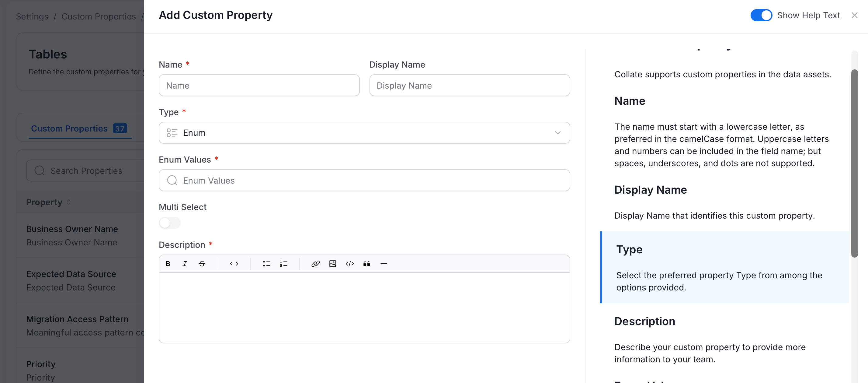This screenshot has height=383, width=868.
Task: Go to Settings breadcrumb
Action: (32, 16)
